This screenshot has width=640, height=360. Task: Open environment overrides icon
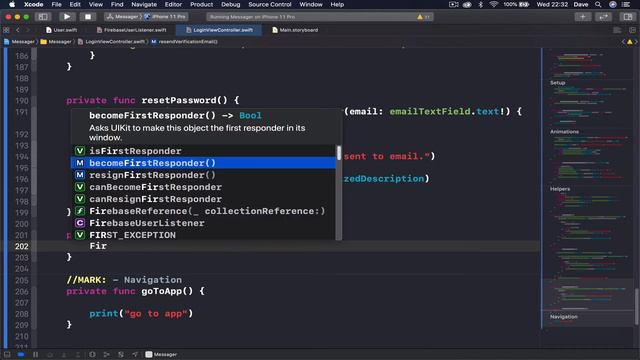click(121, 354)
